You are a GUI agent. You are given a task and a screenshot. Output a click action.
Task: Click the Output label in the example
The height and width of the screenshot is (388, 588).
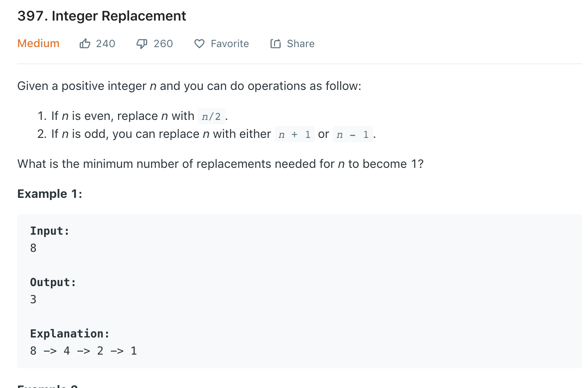(53, 282)
